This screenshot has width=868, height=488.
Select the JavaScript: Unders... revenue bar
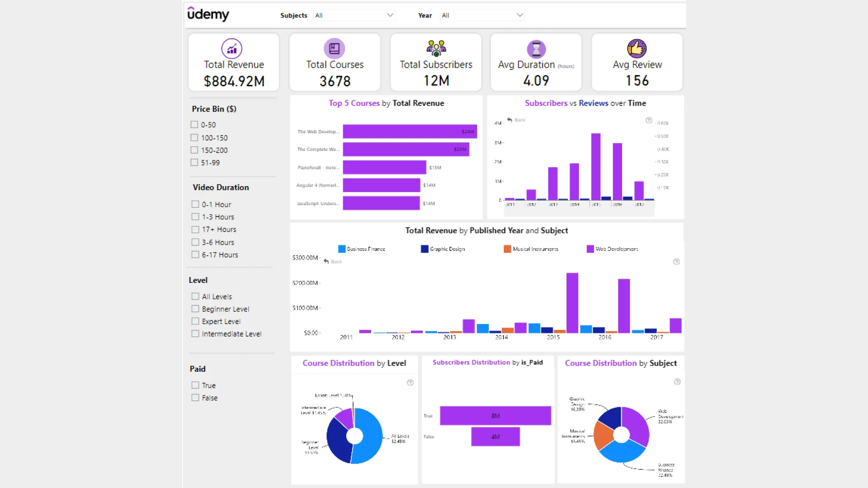381,203
